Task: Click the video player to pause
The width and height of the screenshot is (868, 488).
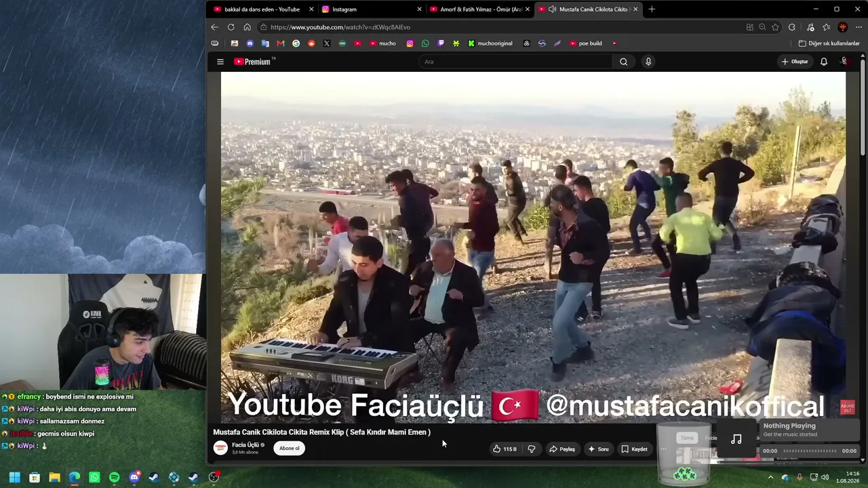Action: coord(533,247)
